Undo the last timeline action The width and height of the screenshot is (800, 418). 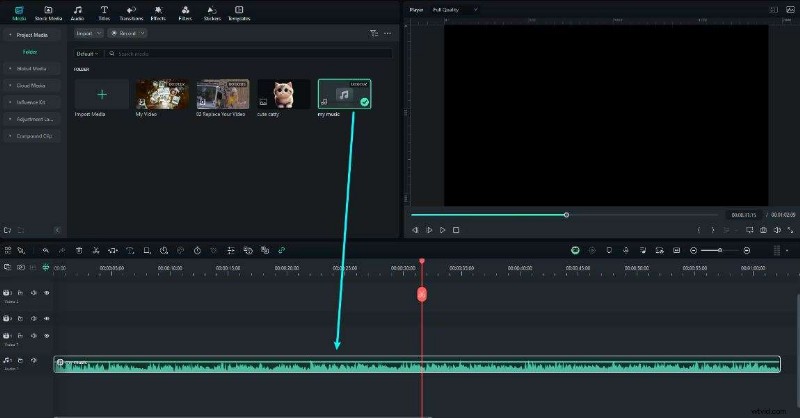pyautogui.click(x=45, y=251)
